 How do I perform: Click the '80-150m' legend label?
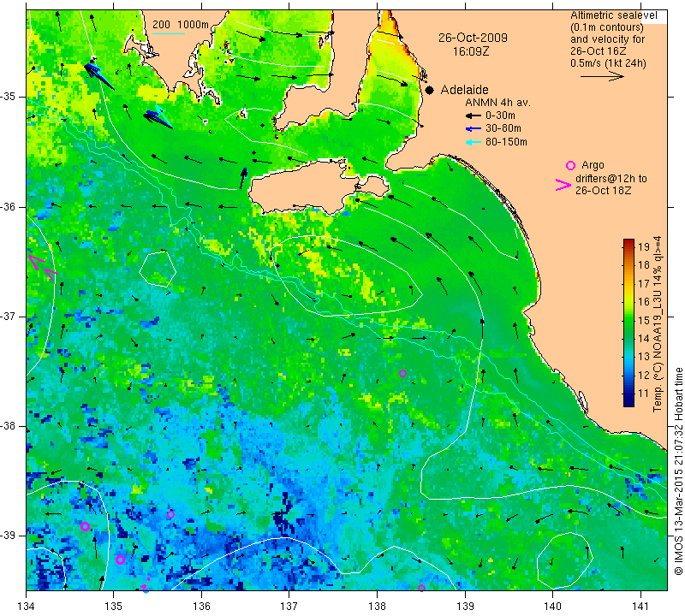[506, 142]
